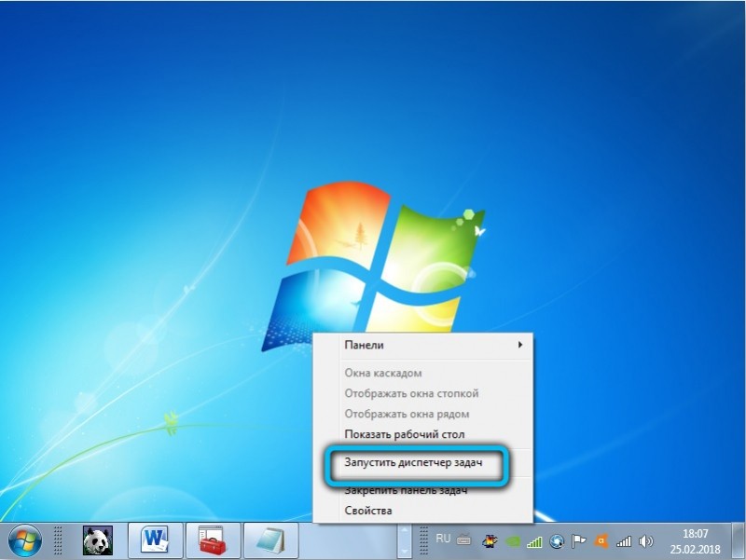Image resolution: width=746 pixels, height=560 pixels.
Task: Click the green signal bars tray icon
Action: coord(534,541)
